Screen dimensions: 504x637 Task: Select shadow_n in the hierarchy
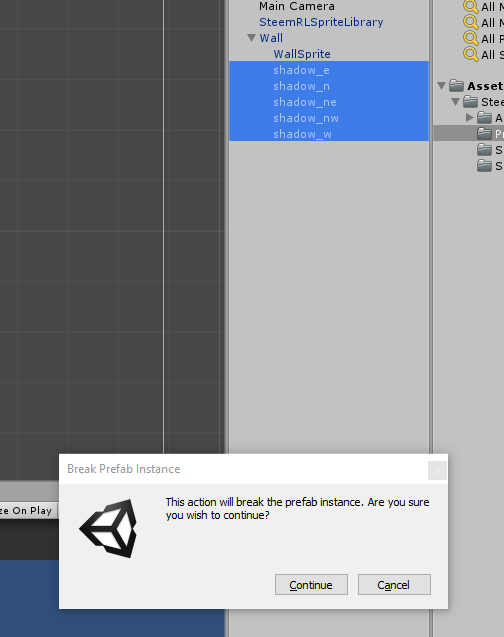click(x=329, y=86)
